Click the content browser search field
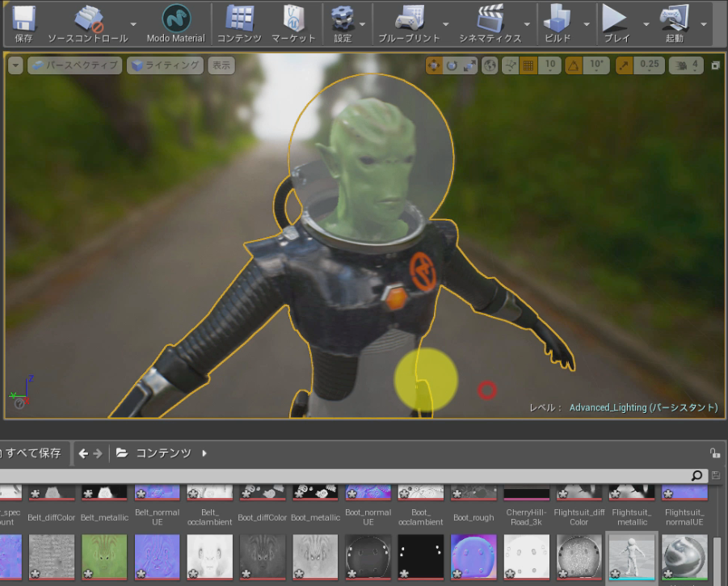Viewport: 728px width, 586px height. pos(347,476)
